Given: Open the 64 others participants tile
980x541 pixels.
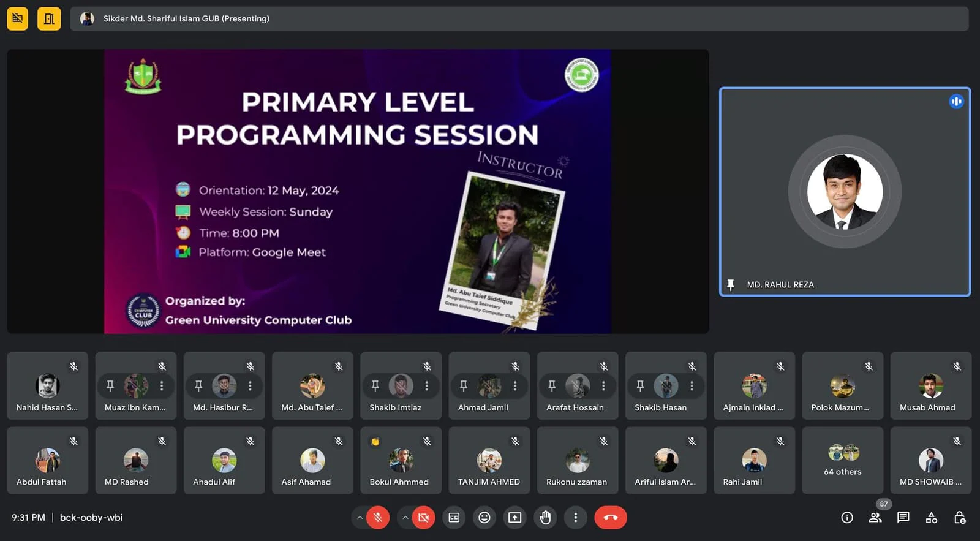Looking at the screenshot, I should 843,461.
